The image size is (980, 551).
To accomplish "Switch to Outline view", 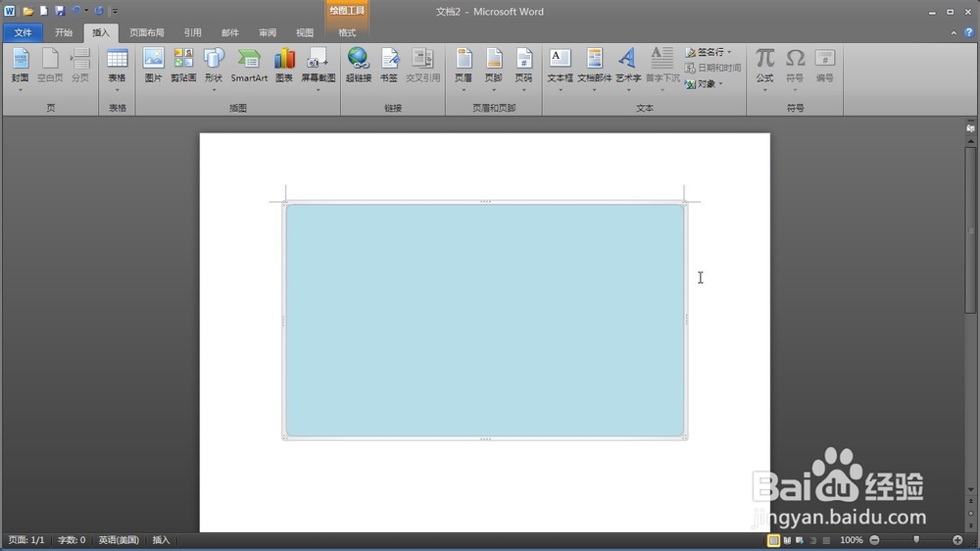I will (x=813, y=540).
